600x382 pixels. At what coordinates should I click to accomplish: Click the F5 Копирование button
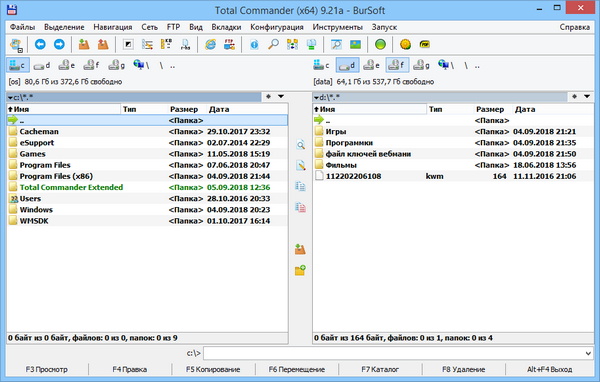pos(213,369)
